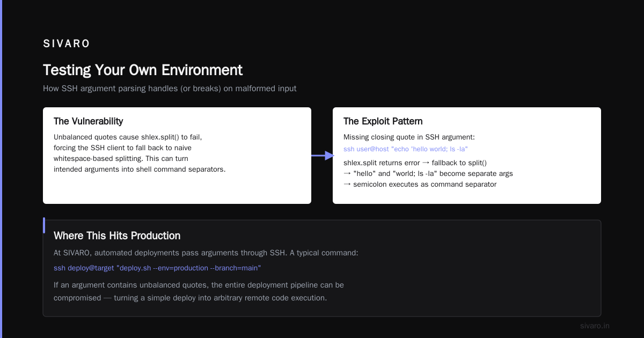Open The Vulnerability card heading

click(x=89, y=121)
